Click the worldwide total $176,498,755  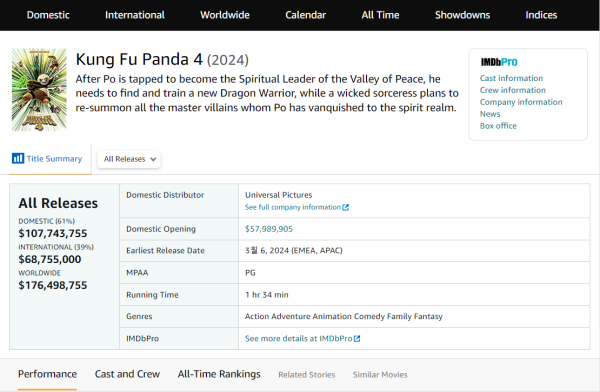point(53,285)
